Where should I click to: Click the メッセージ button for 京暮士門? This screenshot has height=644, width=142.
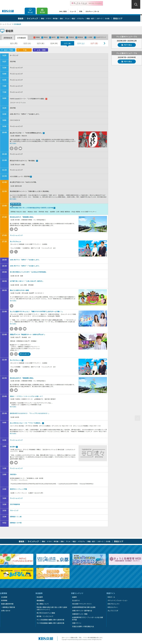24,354
